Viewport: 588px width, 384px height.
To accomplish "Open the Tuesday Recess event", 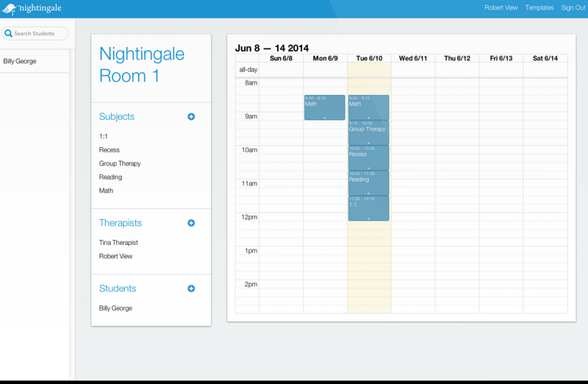I will (x=369, y=157).
